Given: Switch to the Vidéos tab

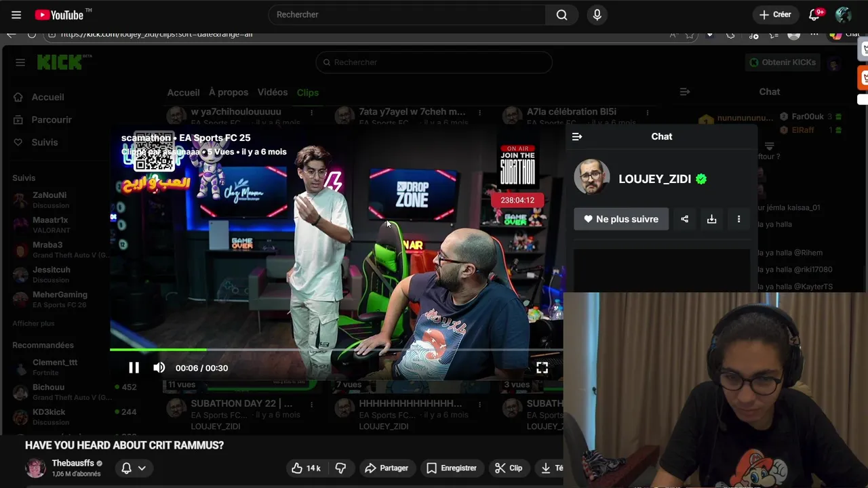Looking at the screenshot, I should click(x=273, y=92).
